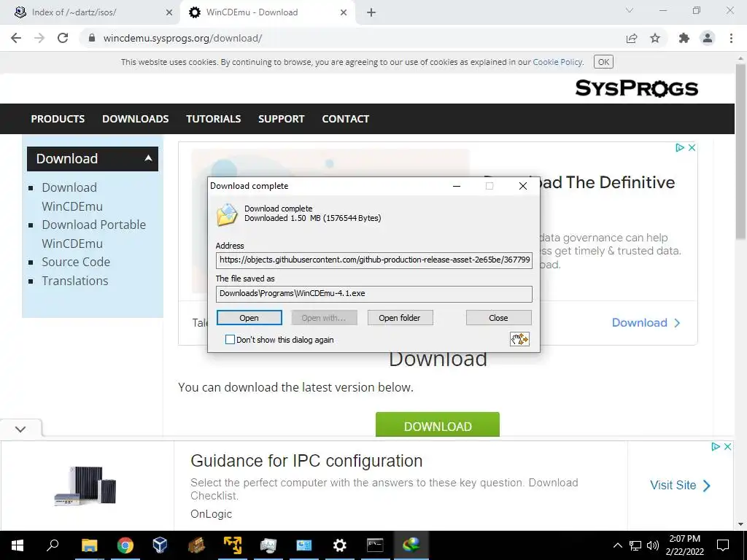
Task: Open Settings gear in taskbar
Action: coord(340,545)
